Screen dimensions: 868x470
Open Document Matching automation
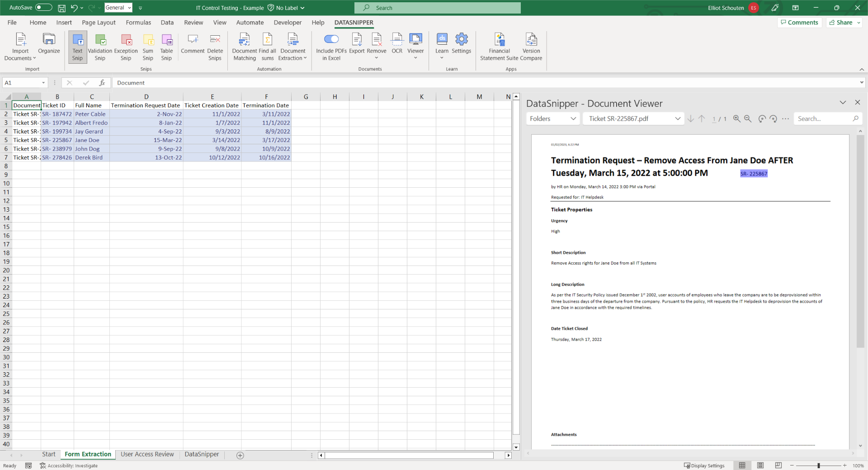pyautogui.click(x=245, y=47)
